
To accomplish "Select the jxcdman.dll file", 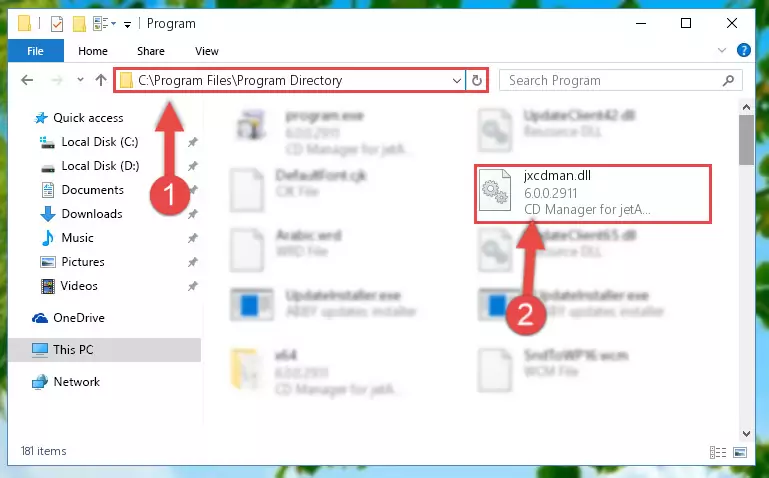I will click(593, 194).
